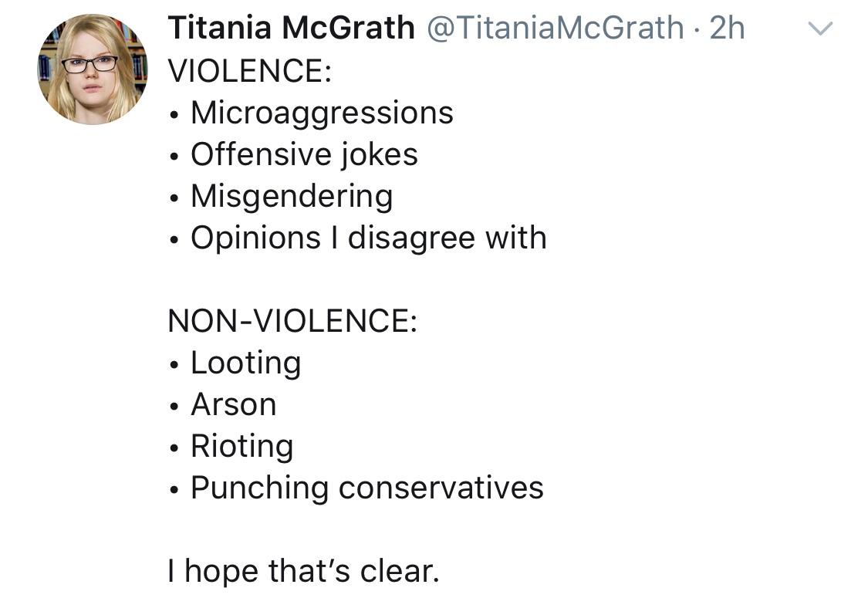The width and height of the screenshot is (868, 598).
Task: Click the Microaggressions bullet line
Action: click(311, 113)
